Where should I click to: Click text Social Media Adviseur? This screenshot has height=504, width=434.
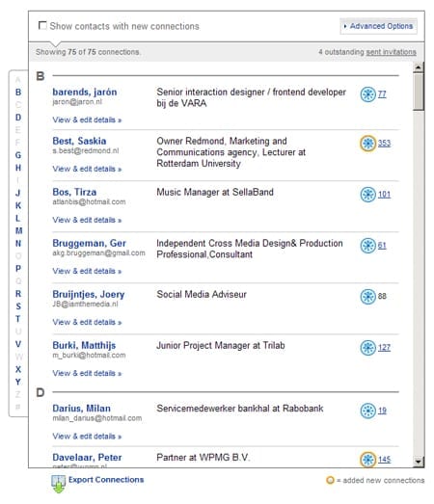(202, 295)
